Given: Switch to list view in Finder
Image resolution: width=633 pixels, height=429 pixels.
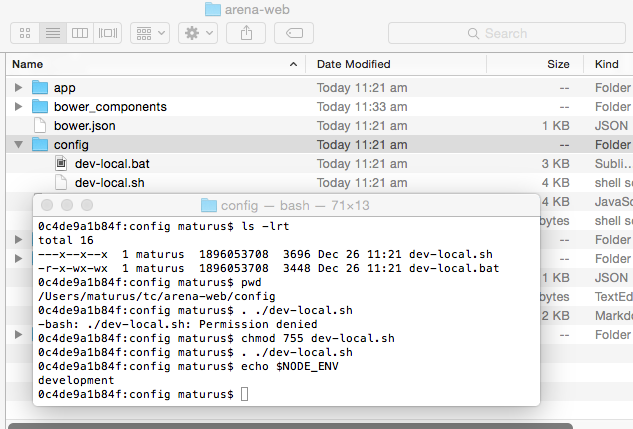Looking at the screenshot, I should click(52, 33).
